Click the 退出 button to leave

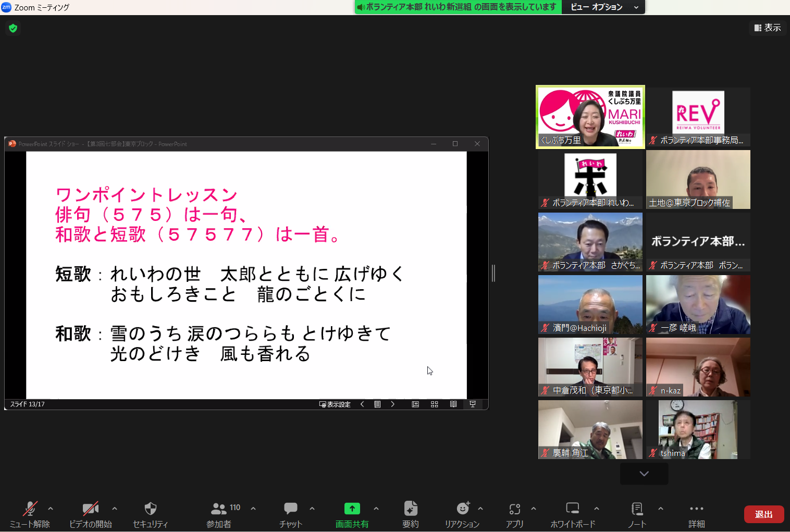click(x=764, y=514)
